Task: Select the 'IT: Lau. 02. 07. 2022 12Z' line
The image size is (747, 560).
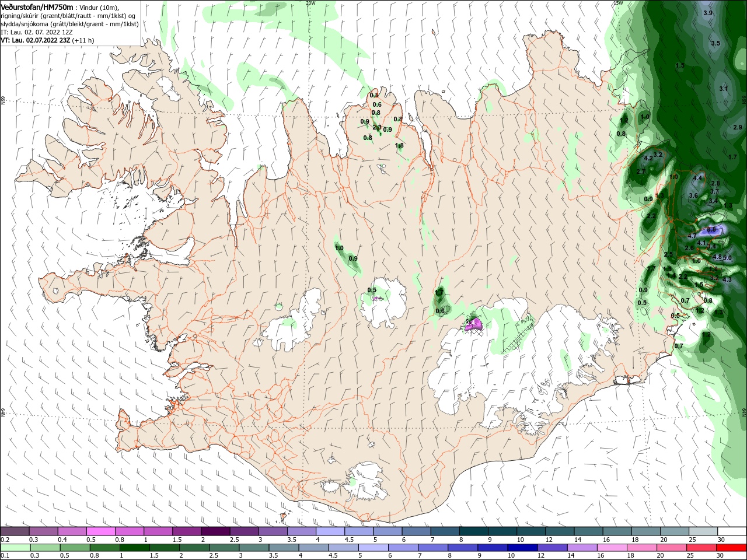Action: (x=37, y=32)
